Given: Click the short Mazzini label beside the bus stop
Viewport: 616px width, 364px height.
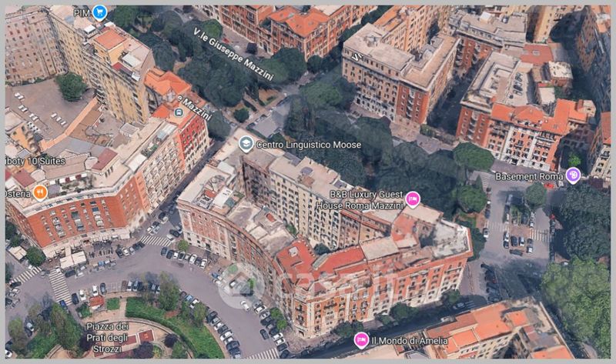Looking at the screenshot, I should [x=196, y=109].
